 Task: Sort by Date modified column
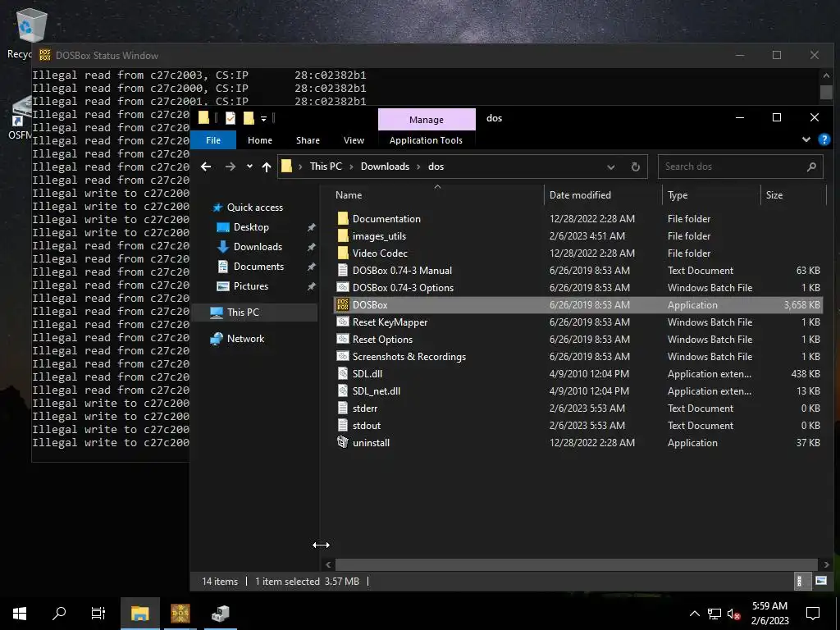603,195
